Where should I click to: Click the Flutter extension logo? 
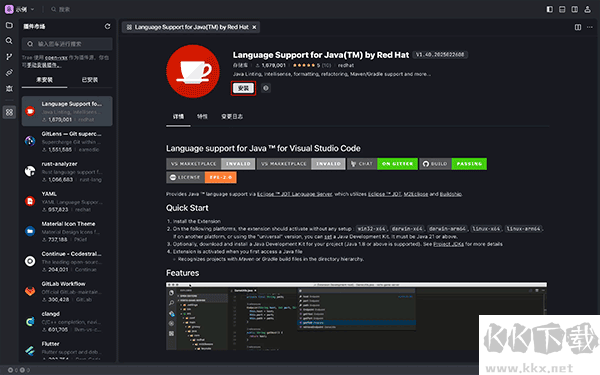tap(30, 351)
